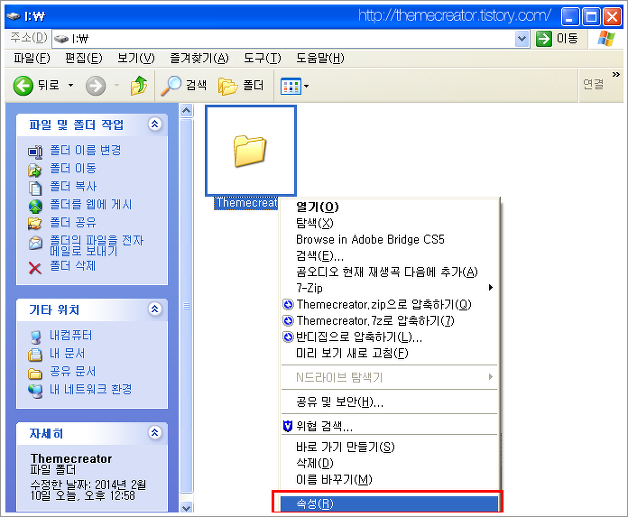This screenshot has width=628, height=517.
Task: Click My Computer (내컴퓨터) icon
Action: tap(36, 337)
